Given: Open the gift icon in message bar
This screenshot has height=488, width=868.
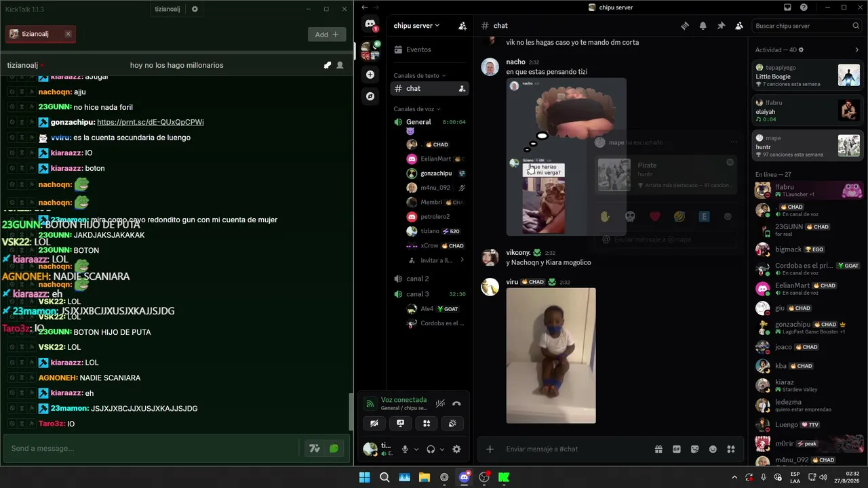Looking at the screenshot, I should [658, 449].
